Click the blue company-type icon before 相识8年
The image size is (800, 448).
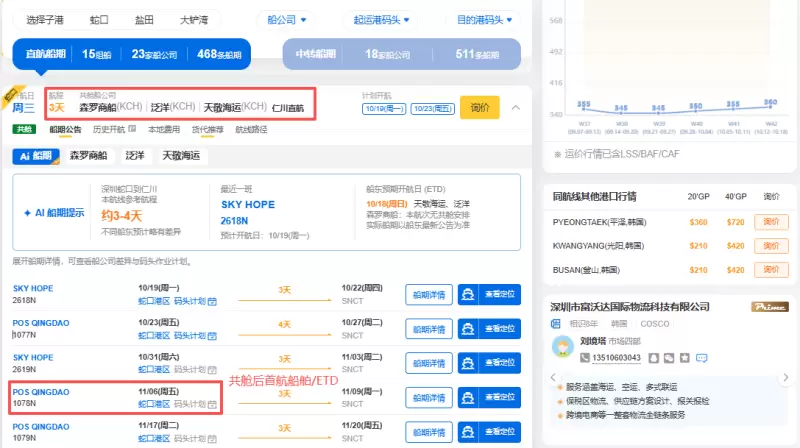point(556,324)
